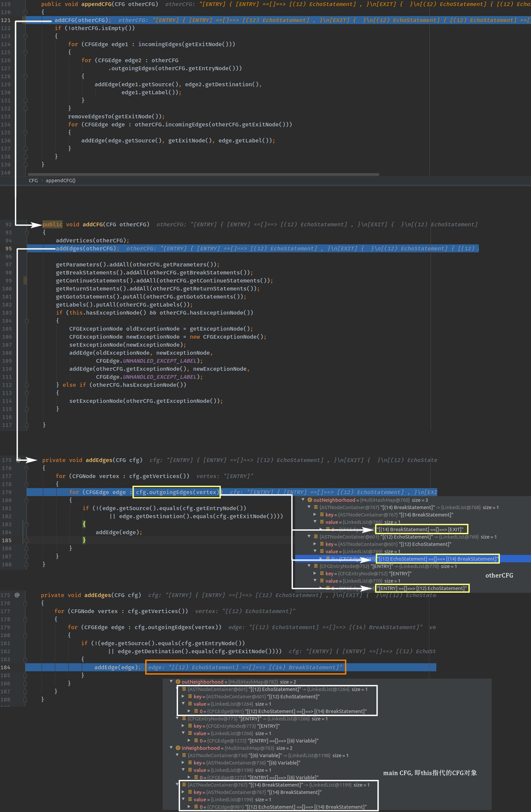The height and width of the screenshot is (812, 531).
Task: Collapse the entry pointing to LinkedList@1266
Action: pyautogui.click(x=177, y=719)
